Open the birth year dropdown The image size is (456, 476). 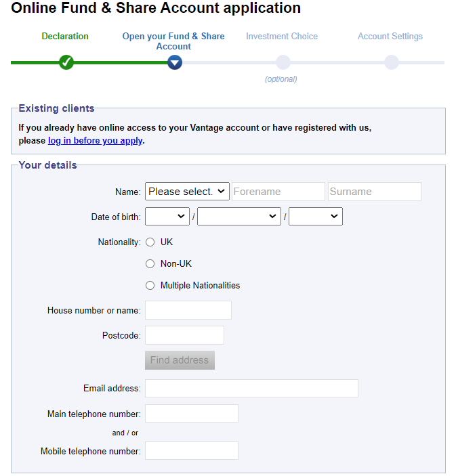pyautogui.click(x=315, y=216)
